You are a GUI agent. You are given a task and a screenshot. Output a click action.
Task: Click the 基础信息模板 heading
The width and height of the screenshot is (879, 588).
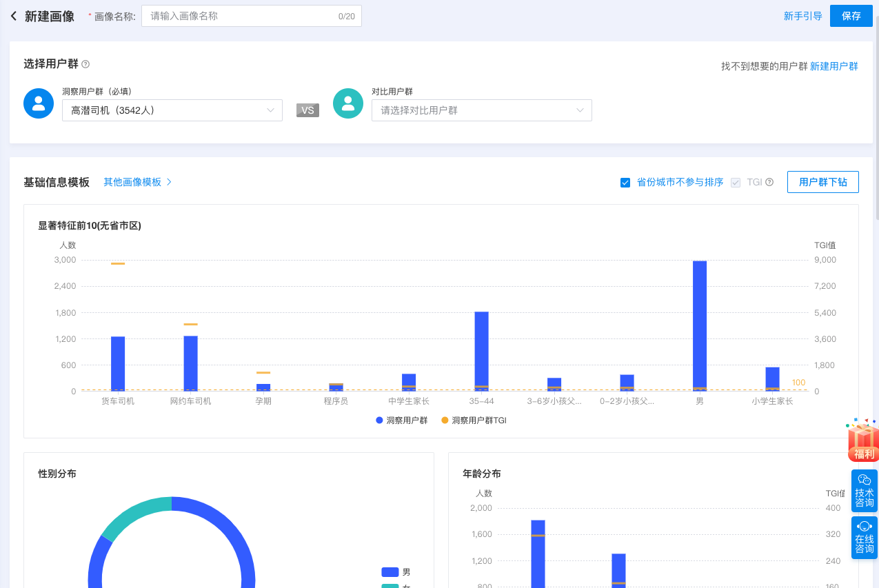[57, 182]
